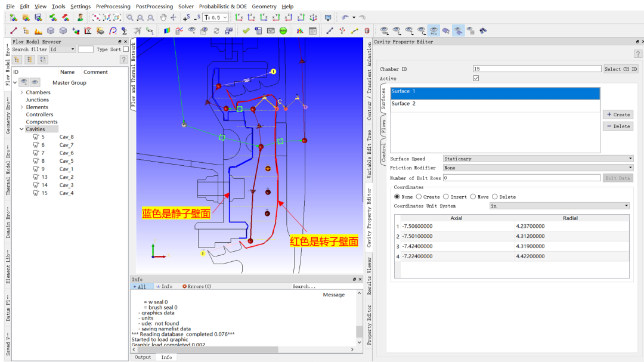The width and height of the screenshot is (644, 362).
Task: Open the Surface Speed dropdown
Action: click(x=538, y=159)
